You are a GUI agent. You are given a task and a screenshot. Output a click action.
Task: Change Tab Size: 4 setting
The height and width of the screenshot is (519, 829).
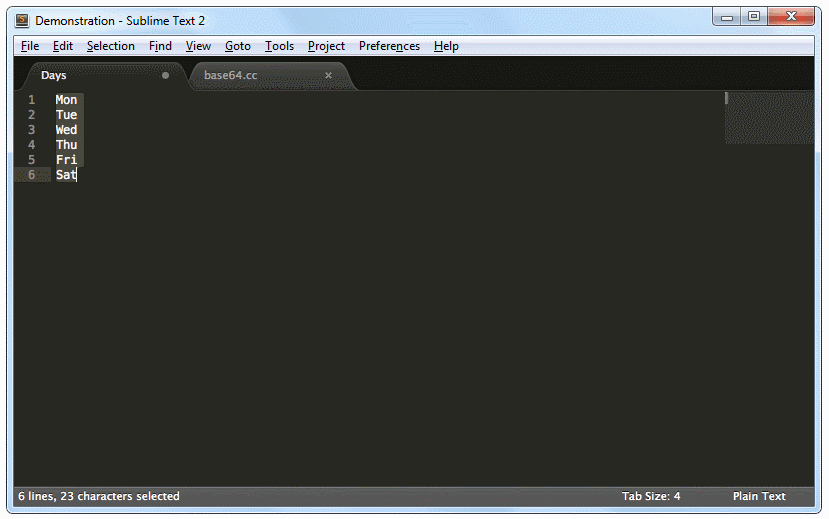point(651,496)
